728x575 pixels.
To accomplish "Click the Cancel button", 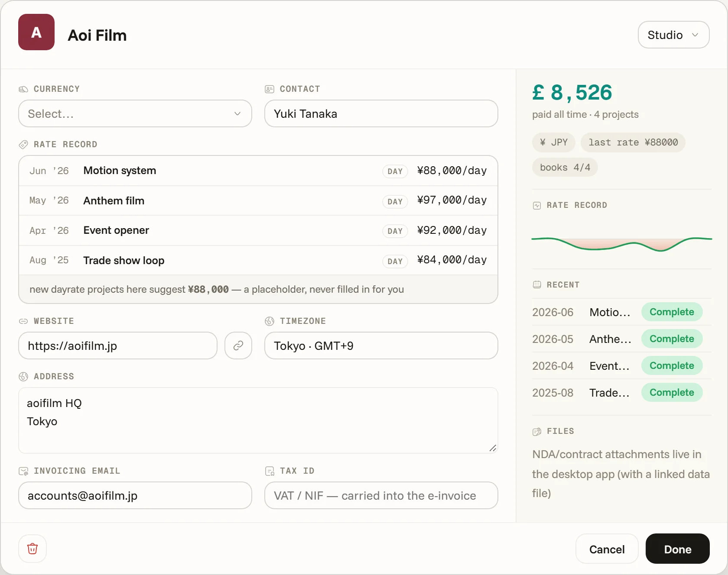I will pyautogui.click(x=607, y=549).
